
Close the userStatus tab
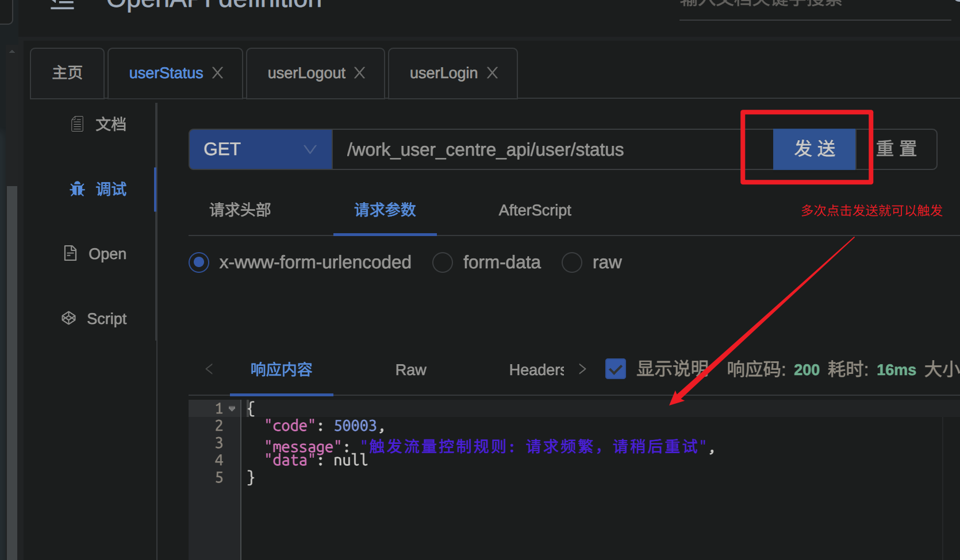[x=217, y=73]
